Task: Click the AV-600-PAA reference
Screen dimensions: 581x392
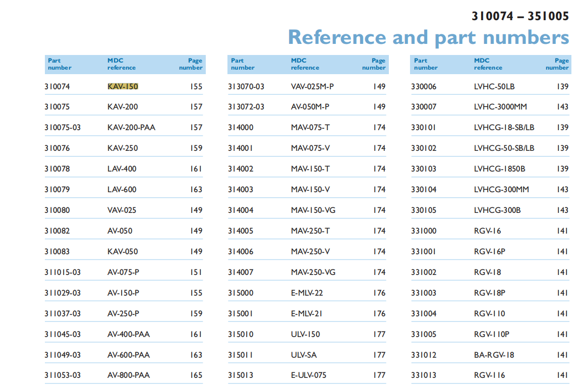Action: coord(129,355)
